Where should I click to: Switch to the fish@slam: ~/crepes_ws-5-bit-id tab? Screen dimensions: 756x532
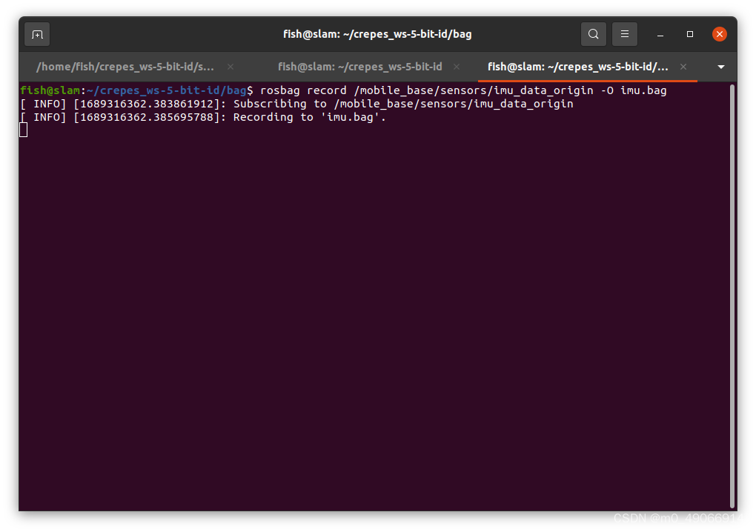pos(359,67)
